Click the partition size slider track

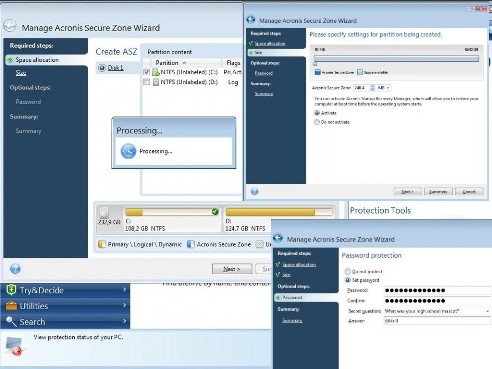pyautogui.click(x=396, y=59)
